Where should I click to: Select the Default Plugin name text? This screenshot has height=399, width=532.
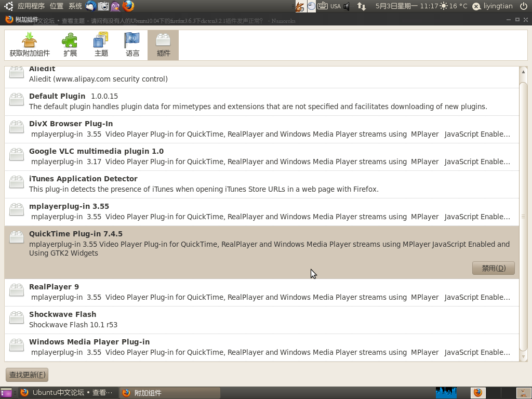[x=57, y=96]
